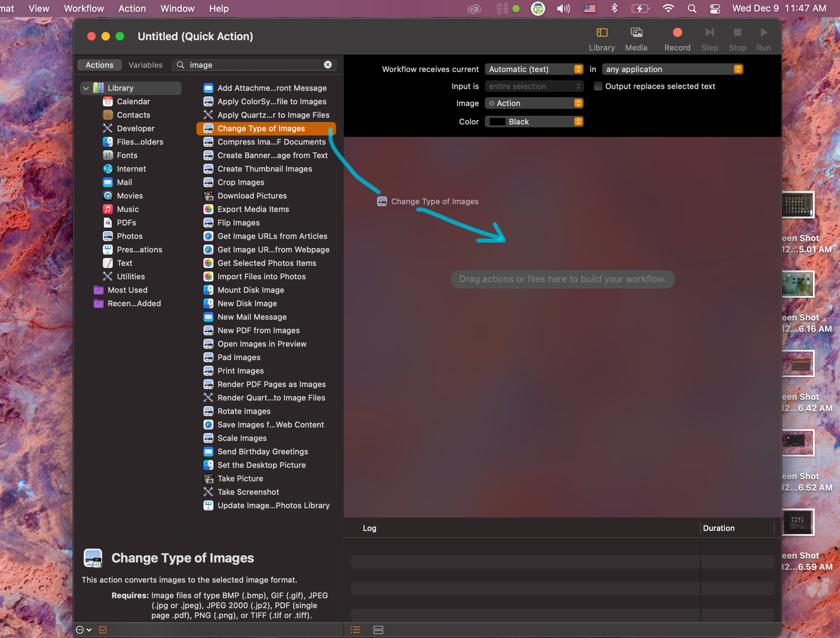This screenshot has height=638, width=840.
Task: Toggle the Library panel toolbar icon
Action: (x=602, y=33)
